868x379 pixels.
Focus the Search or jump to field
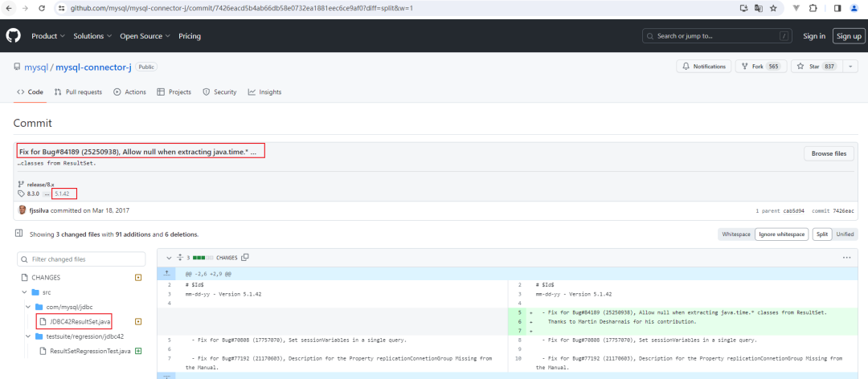[x=716, y=36]
